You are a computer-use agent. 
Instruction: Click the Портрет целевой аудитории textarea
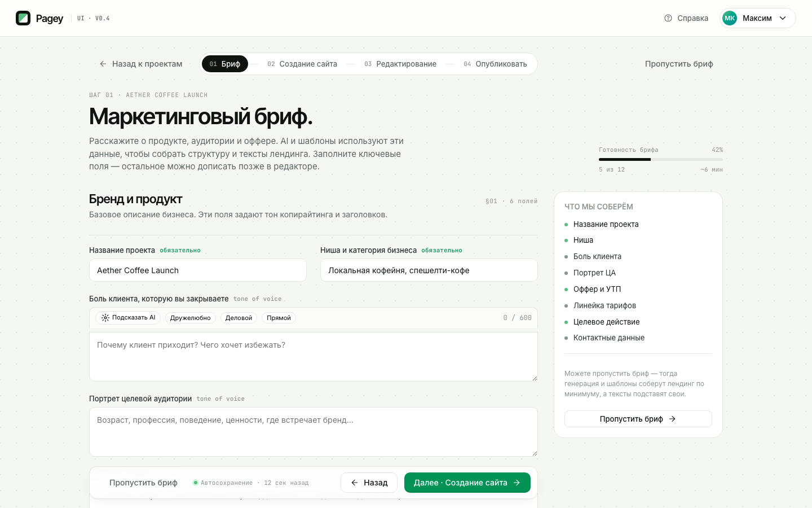(x=314, y=432)
